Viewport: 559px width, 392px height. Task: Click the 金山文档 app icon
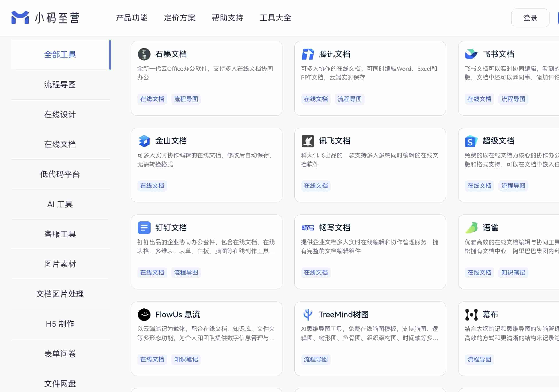(145, 141)
